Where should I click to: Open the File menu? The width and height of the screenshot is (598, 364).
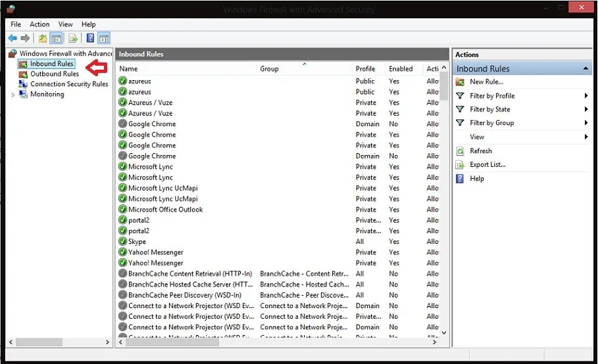(x=16, y=24)
